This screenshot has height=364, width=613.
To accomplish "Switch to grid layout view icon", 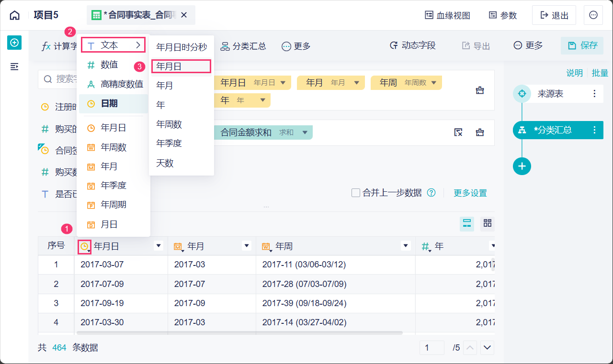I will (x=488, y=223).
